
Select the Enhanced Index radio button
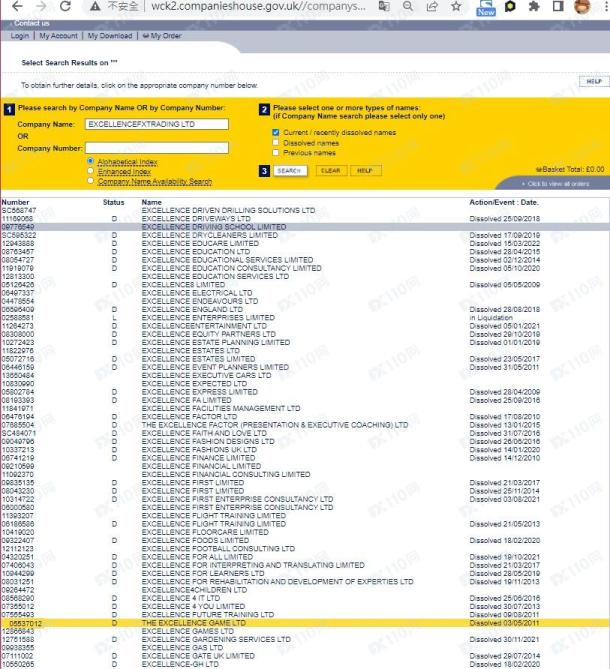(x=90, y=171)
